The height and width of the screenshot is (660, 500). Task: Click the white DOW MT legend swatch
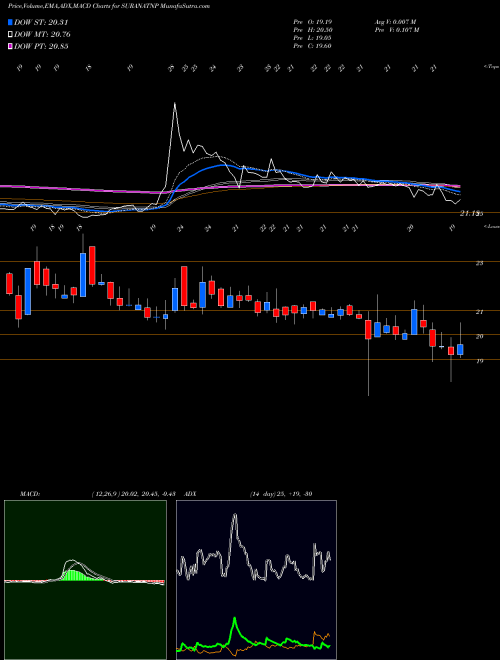point(10,35)
